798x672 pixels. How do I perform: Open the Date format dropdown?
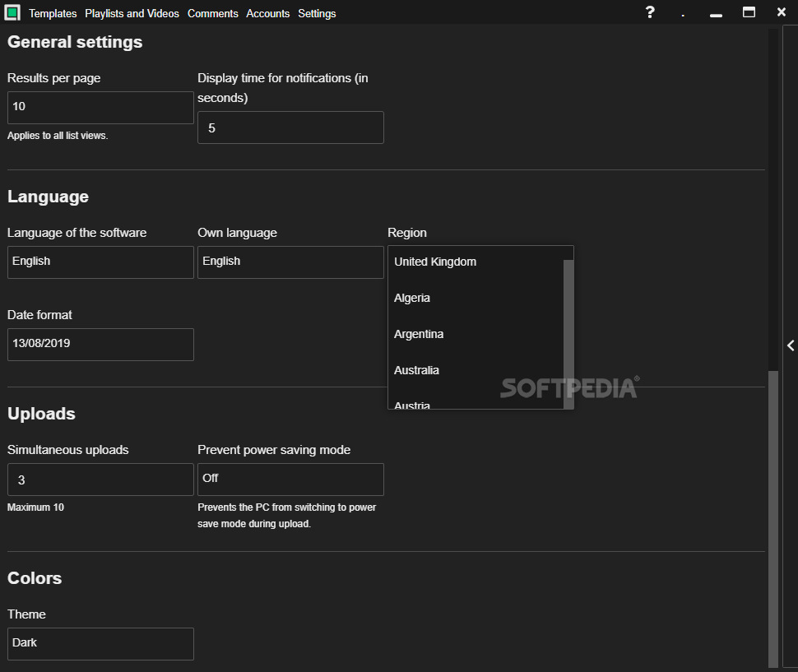click(x=100, y=345)
